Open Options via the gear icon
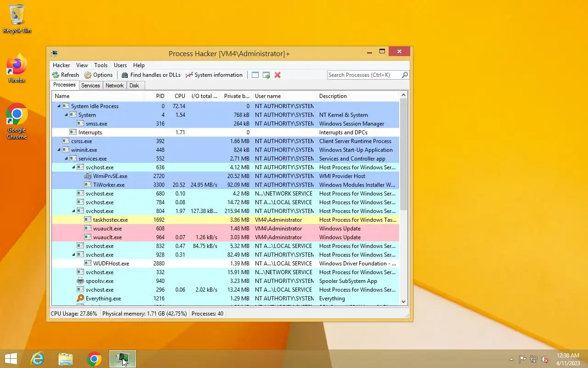Image resolution: width=588 pixels, height=368 pixels. (x=88, y=75)
